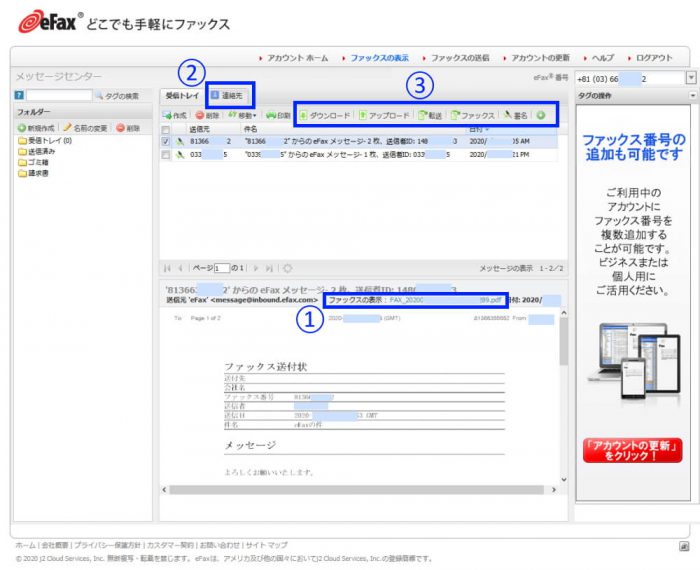The image size is (700, 570).
Task: Click the preview horizontal scrollbar
Action: click(357, 490)
